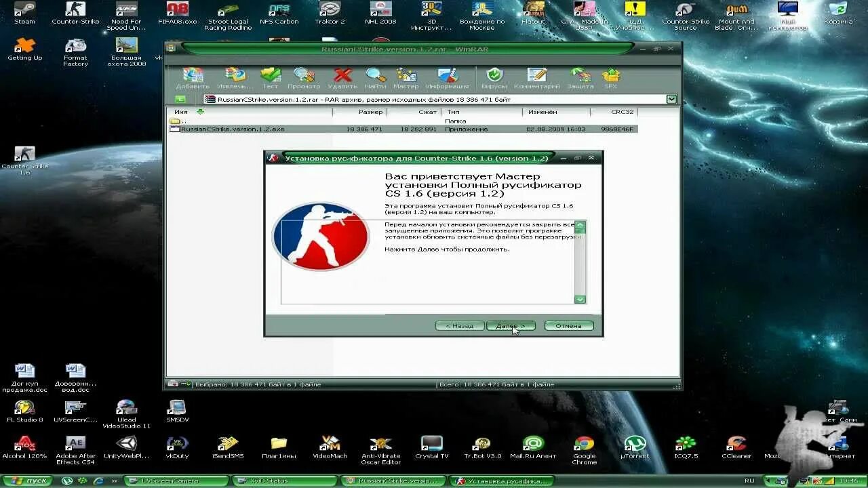Switch to RussianCStrike WinRAR taskbar item
This screenshot has height=488, width=868.
393,481
